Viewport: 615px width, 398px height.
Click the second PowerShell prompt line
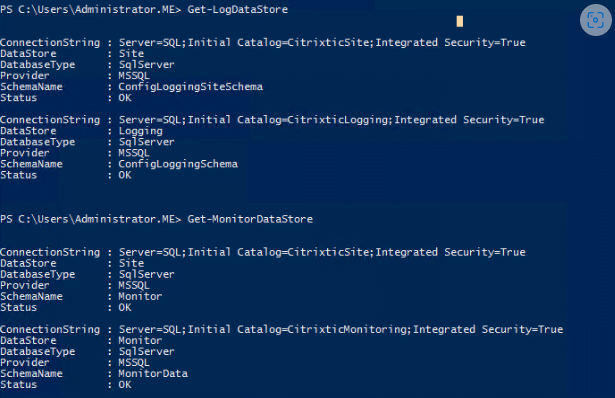[156, 219]
